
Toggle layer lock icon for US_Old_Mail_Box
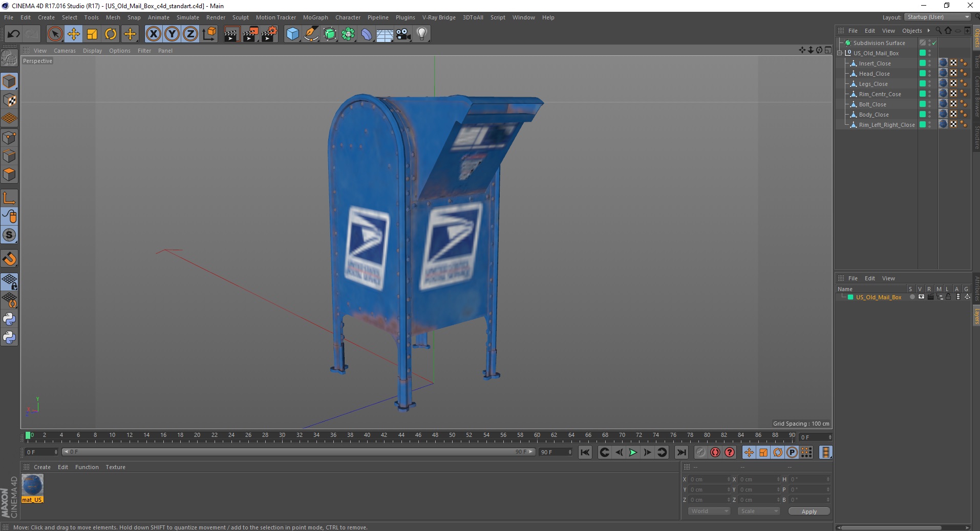click(x=948, y=297)
